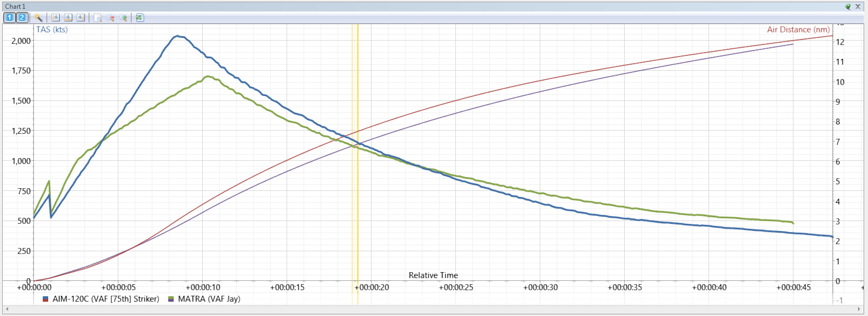This screenshot has width=868, height=316.
Task: Click the zoom out magnifier icon
Action: [111, 18]
